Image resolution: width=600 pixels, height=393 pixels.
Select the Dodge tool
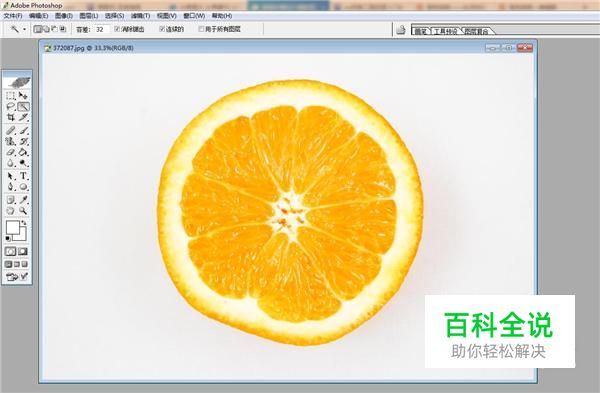pos(23,163)
